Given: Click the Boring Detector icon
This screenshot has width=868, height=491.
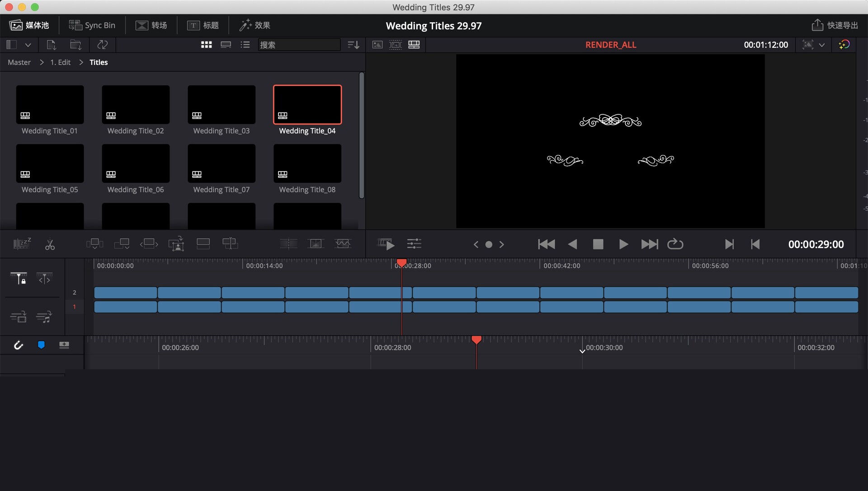Looking at the screenshot, I should point(22,244).
